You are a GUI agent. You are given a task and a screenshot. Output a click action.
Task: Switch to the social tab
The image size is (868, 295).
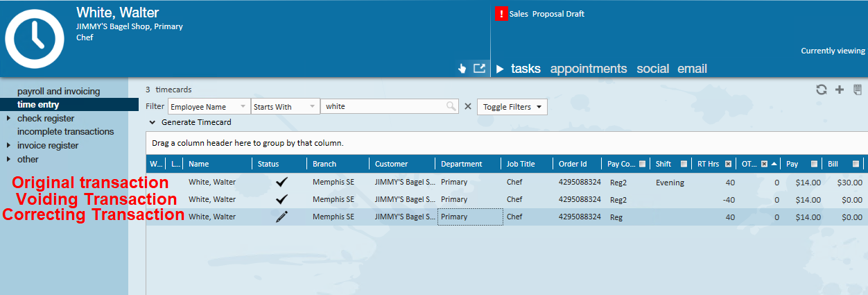click(652, 69)
